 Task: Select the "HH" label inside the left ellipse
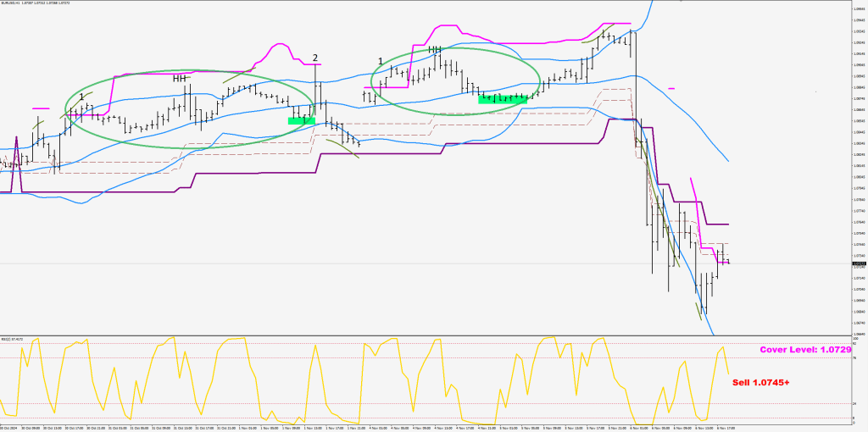coord(180,79)
